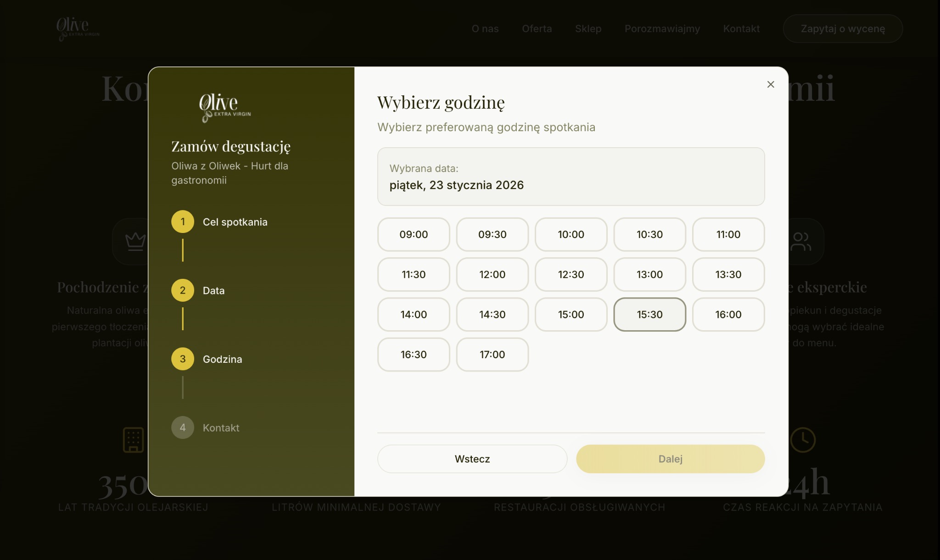Click the building icon near '350'
Screen dimensions: 940x560
pyautogui.click(x=134, y=439)
